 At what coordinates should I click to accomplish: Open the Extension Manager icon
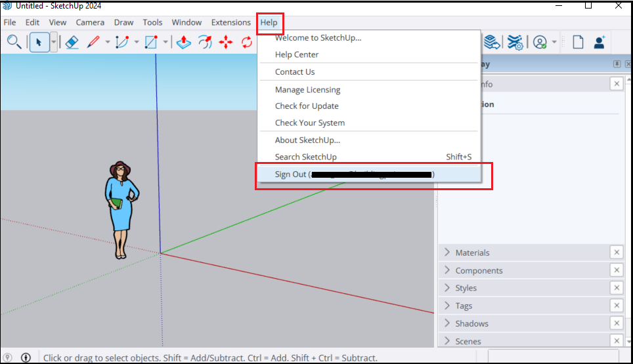click(x=515, y=42)
